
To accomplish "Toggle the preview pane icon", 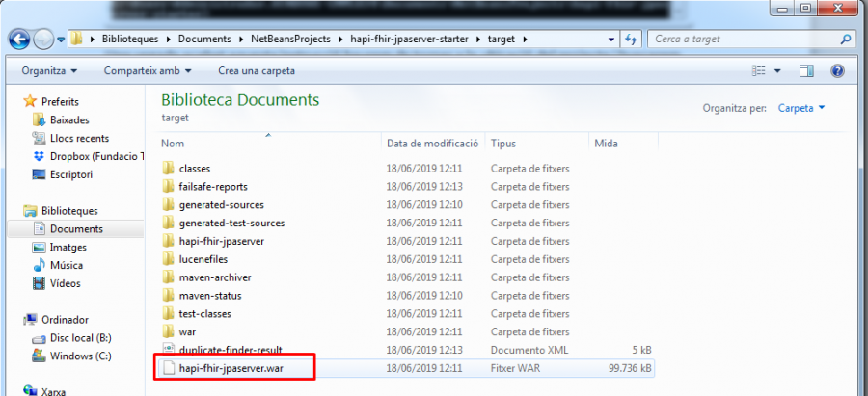I will tap(806, 71).
